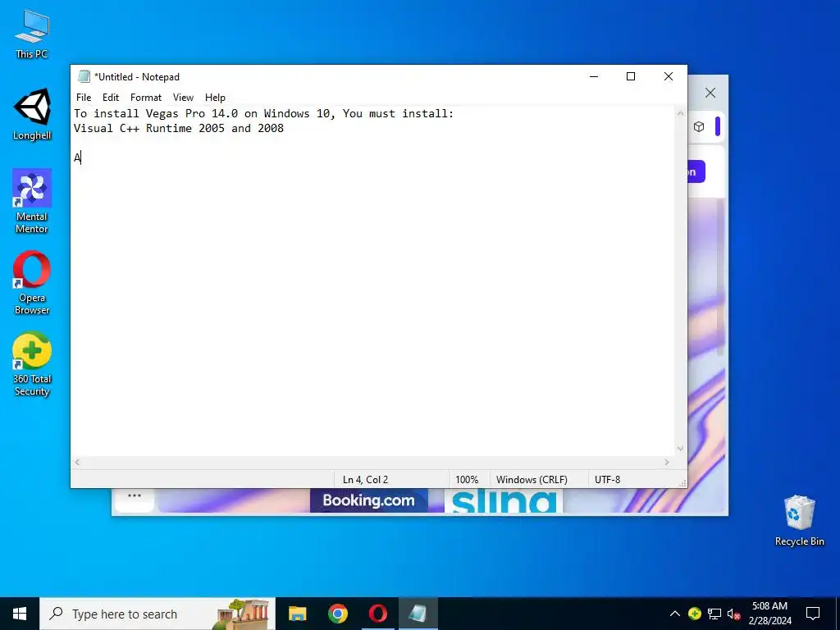Minimize the Notepad window

[x=594, y=76]
